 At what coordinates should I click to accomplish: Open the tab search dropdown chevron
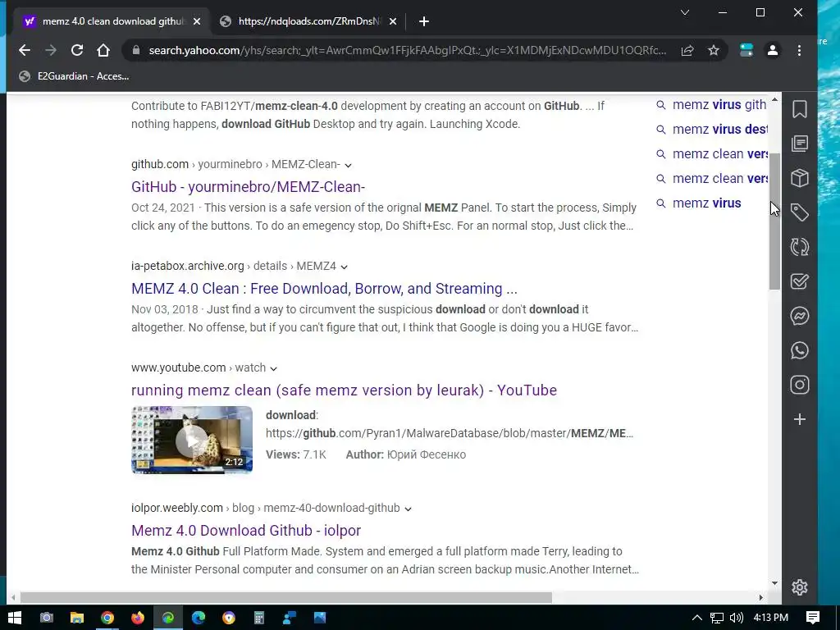point(685,12)
